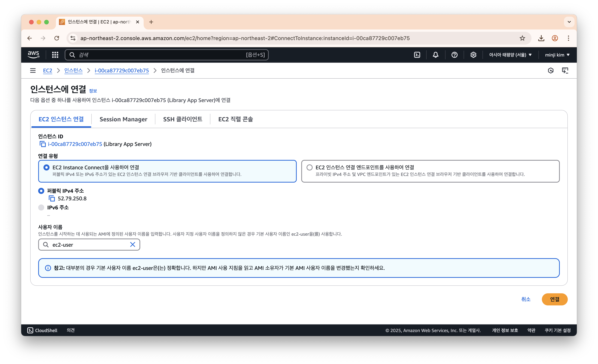This screenshot has width=598, height=364.
Task: Select the IPv6 주소 radio option
Action: [x=41, y=208]
